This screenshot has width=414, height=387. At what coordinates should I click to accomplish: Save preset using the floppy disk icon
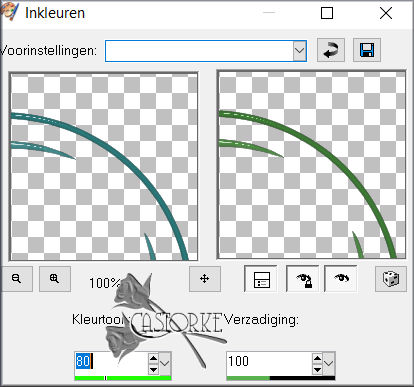[x=367, y=50]
